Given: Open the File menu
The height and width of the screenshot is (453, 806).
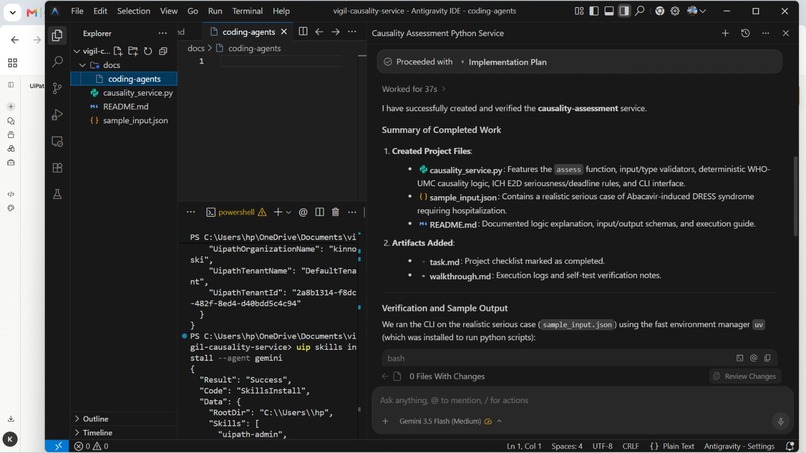Looking at the screenshot, I should pos(77,11).
